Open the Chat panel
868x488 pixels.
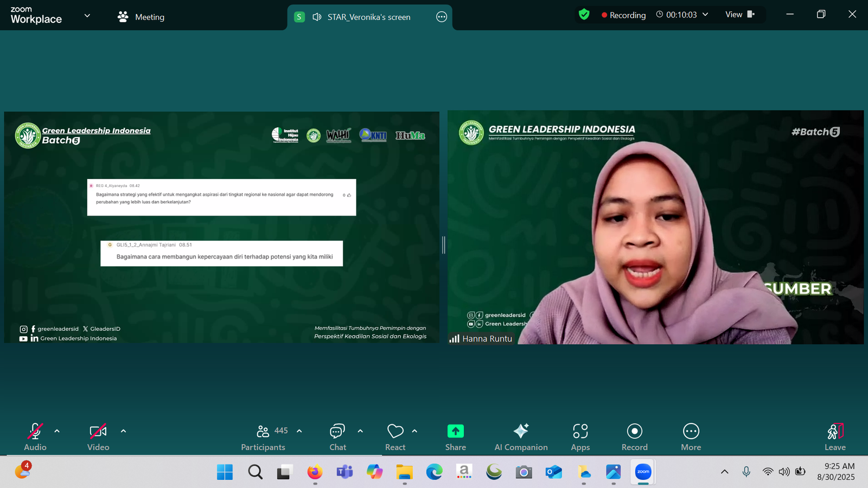click(337, 436)
